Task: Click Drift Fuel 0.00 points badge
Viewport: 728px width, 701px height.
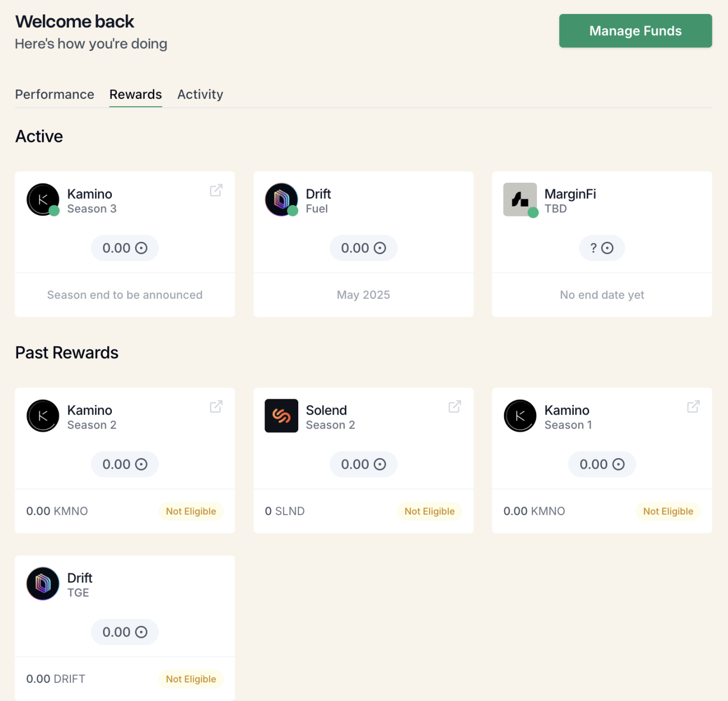Action: [x=363, y=248]
